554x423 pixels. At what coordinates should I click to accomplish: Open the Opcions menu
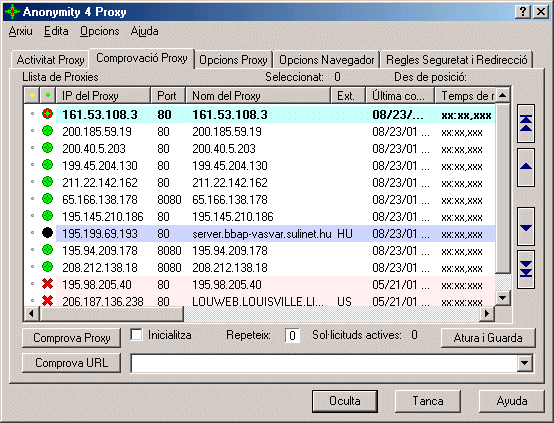100,31
